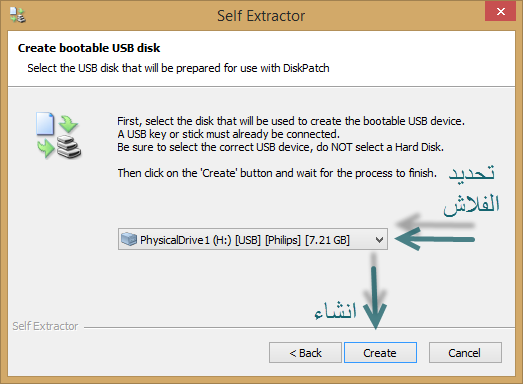Click the Arabic label انشاء
The image size is (523, 384).
335,311
